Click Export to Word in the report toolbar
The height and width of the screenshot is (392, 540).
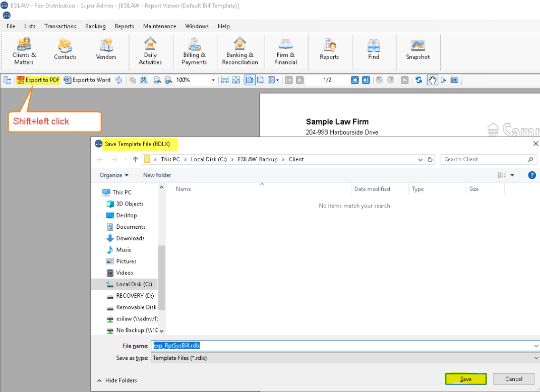point(87,80)
